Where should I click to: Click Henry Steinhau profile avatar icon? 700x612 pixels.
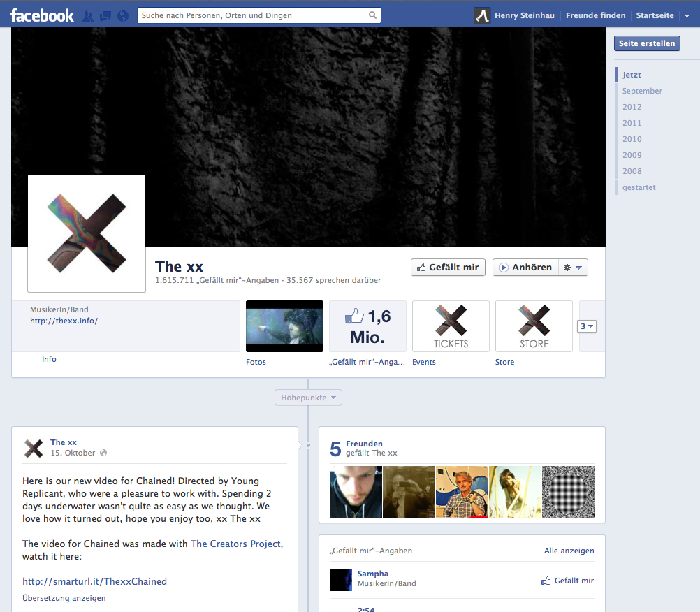(x=482, y=15)
